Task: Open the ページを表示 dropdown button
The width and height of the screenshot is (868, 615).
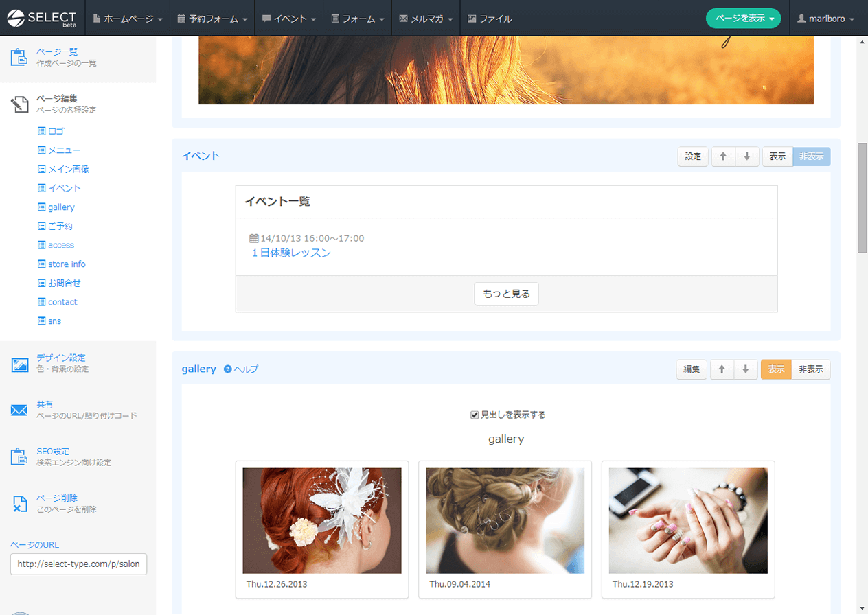Action: 743,19
